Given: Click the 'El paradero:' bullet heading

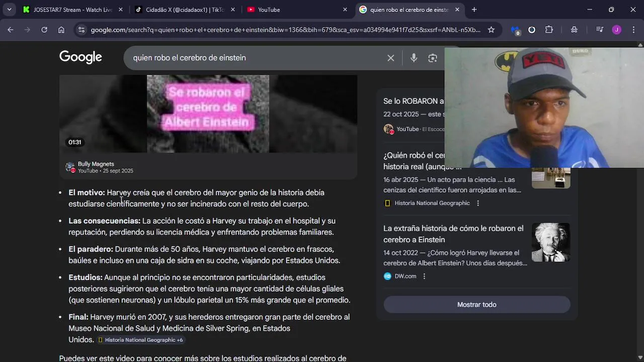Looking at the screenshot, I should pyautogui.click(x=91, y=249).
